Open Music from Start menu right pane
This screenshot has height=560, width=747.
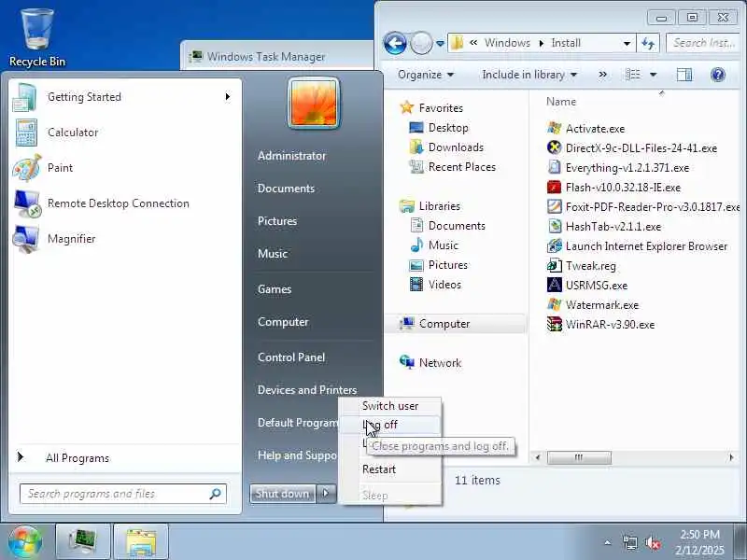273,253
